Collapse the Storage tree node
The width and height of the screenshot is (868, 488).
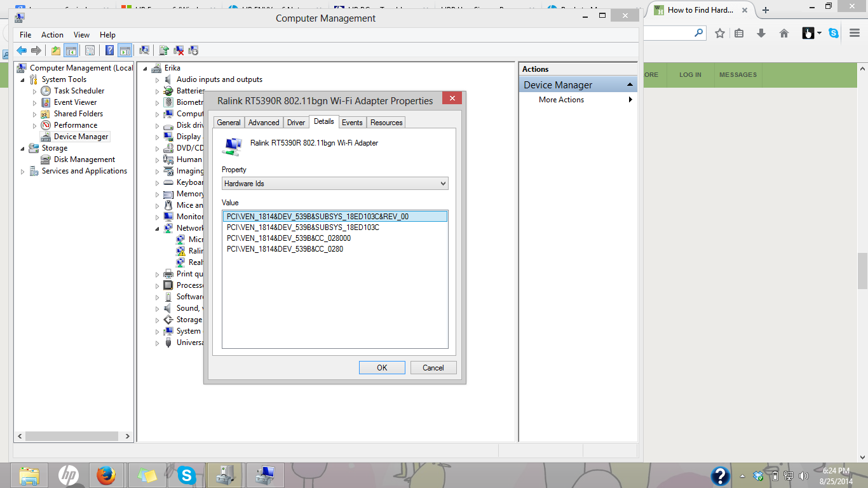[x=23, y=149]
